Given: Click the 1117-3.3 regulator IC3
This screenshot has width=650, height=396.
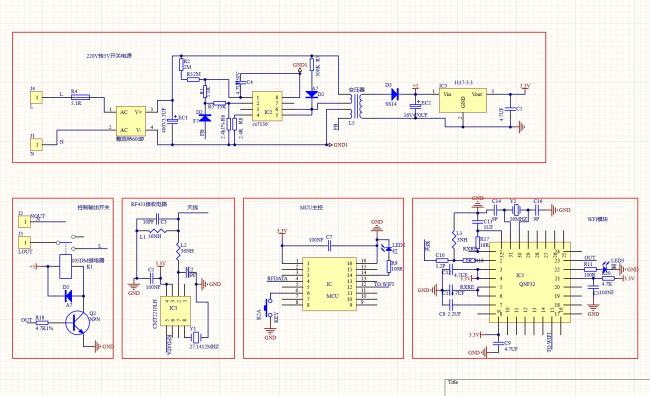Looking at the screenshot, I should coord(463,101).
